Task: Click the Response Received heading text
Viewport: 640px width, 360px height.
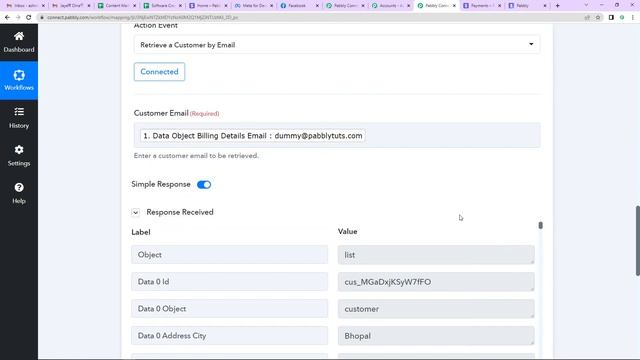Action: tap(180, 212)
